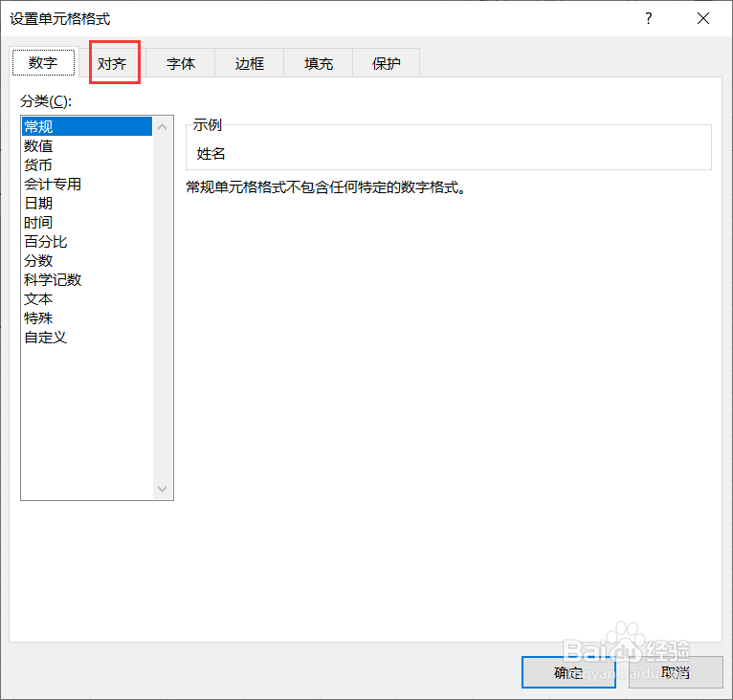Switch to the 数字 tab
Screen dimensions: 733x700
click(x=43, y=62)
